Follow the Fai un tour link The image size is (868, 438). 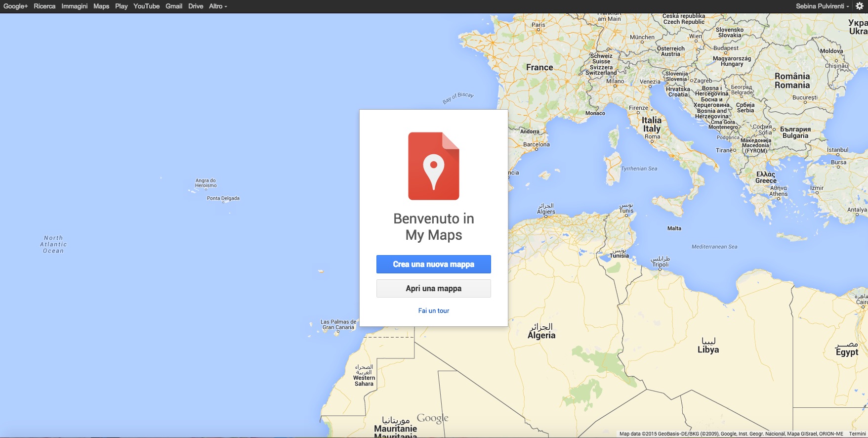coord(434,310)
